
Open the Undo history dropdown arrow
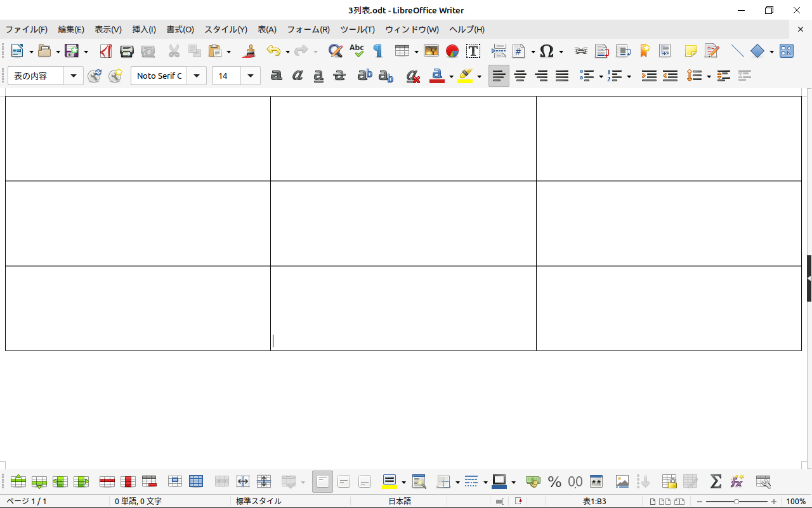point(287,51)
